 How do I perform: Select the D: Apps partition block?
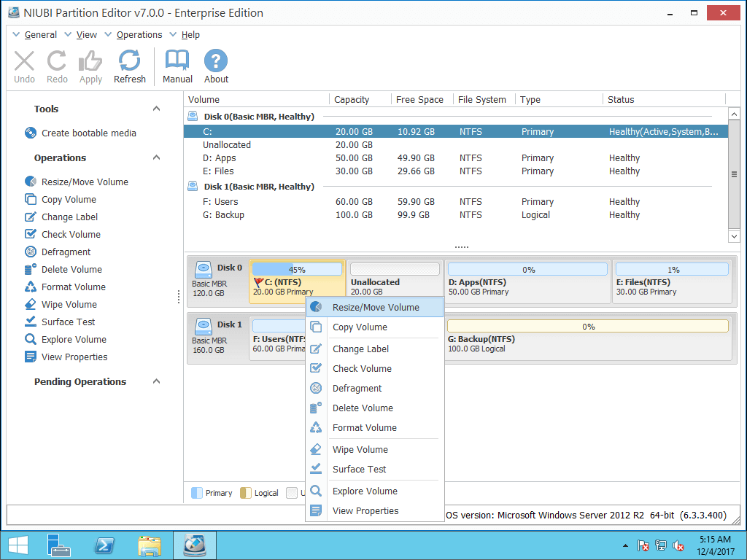[x=527, y=281]
